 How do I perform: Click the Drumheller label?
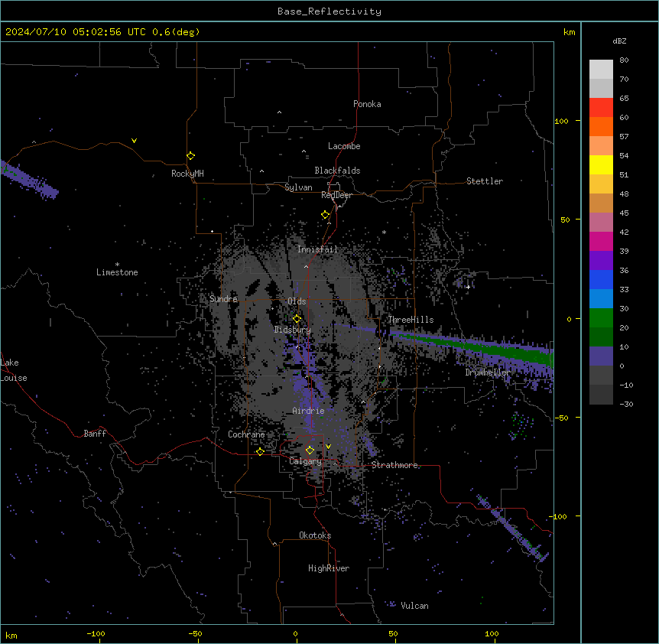click(x=488, y=372)
